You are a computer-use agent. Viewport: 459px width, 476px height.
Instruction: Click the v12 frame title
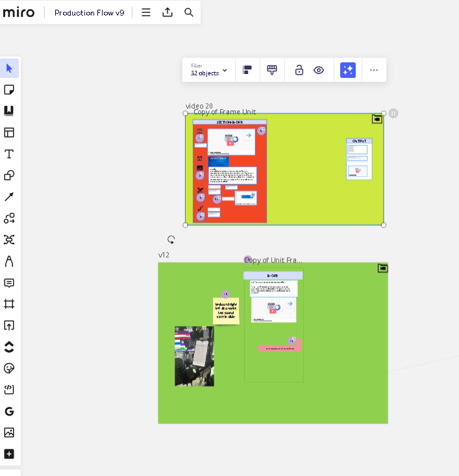[x=164, y=255]
